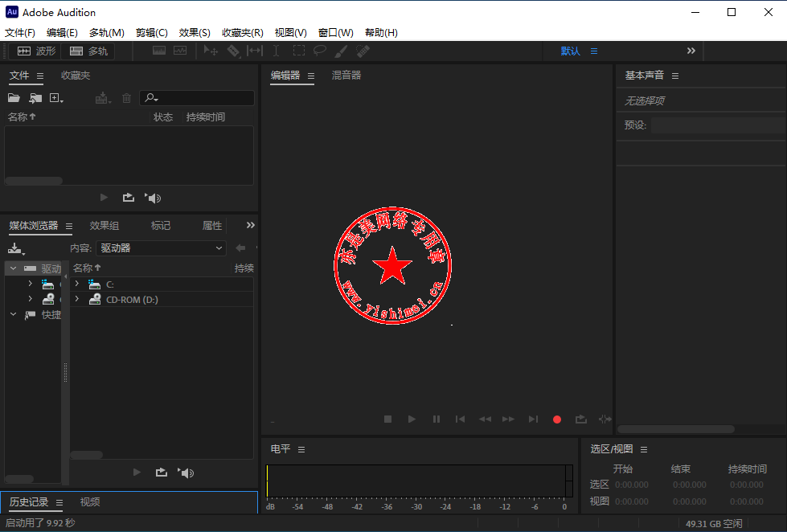The width and height of the screenshot is (787, 532).
Task: Click the 选区 开始 time value
Action: (631, 485)
